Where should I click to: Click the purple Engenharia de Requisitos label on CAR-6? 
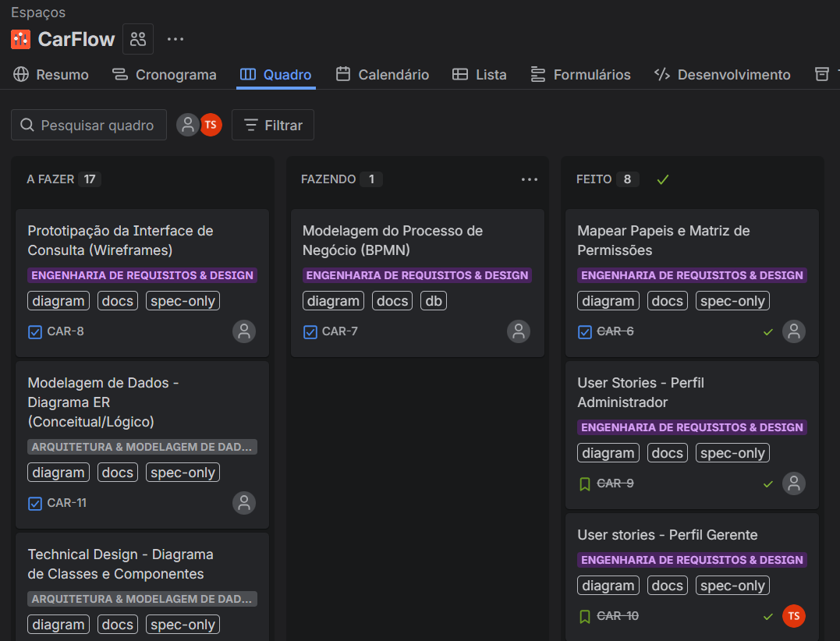point(692,275)
